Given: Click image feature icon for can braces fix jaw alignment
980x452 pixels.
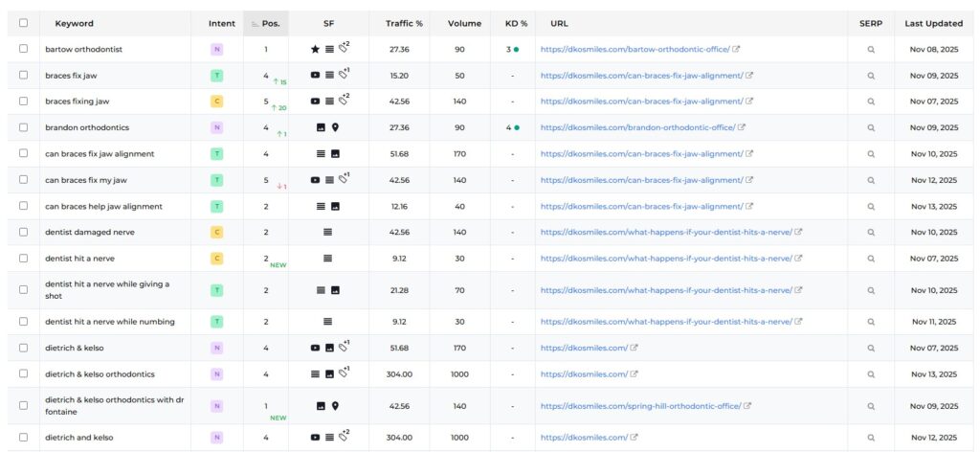Looking at the screenshot, I should point(335,154).
